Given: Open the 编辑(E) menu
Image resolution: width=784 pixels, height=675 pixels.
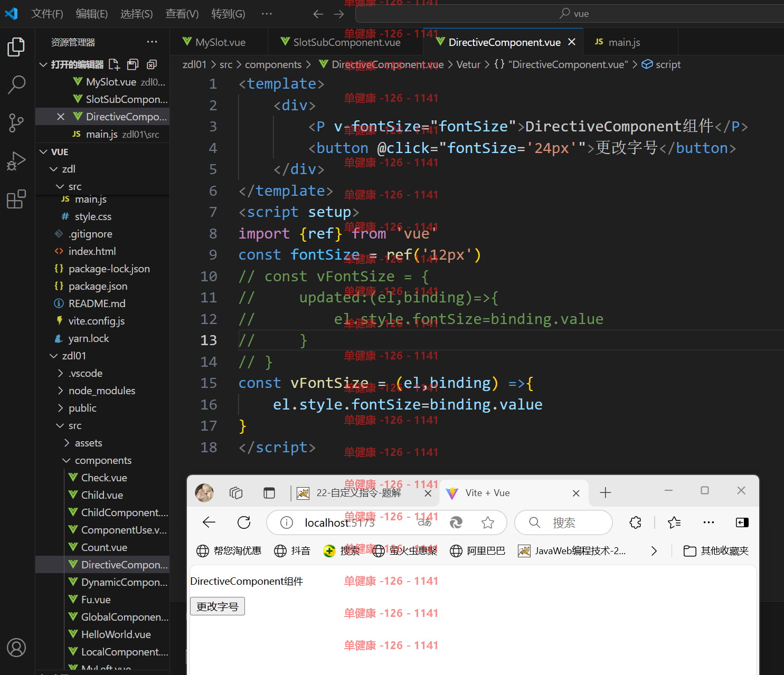Looking at the screenshot, I should tap(91, 14).
